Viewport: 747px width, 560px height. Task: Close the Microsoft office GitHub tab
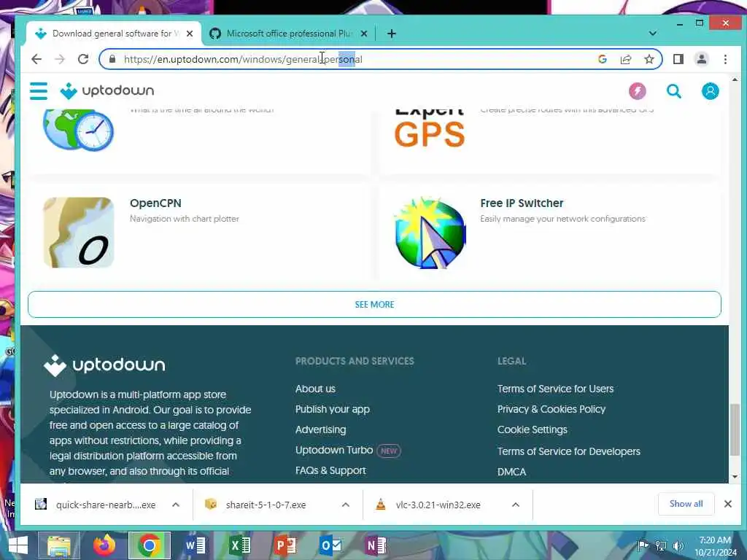coord(364,34)
